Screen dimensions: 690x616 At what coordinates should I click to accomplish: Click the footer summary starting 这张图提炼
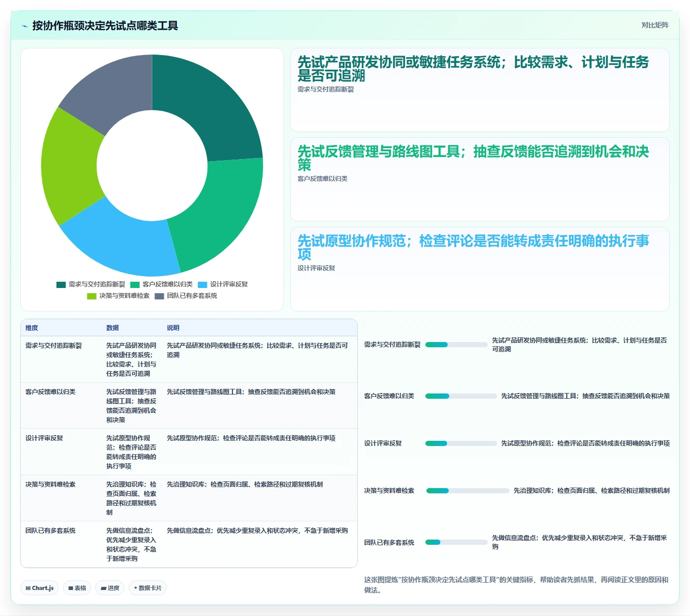[x=516, y=585]
